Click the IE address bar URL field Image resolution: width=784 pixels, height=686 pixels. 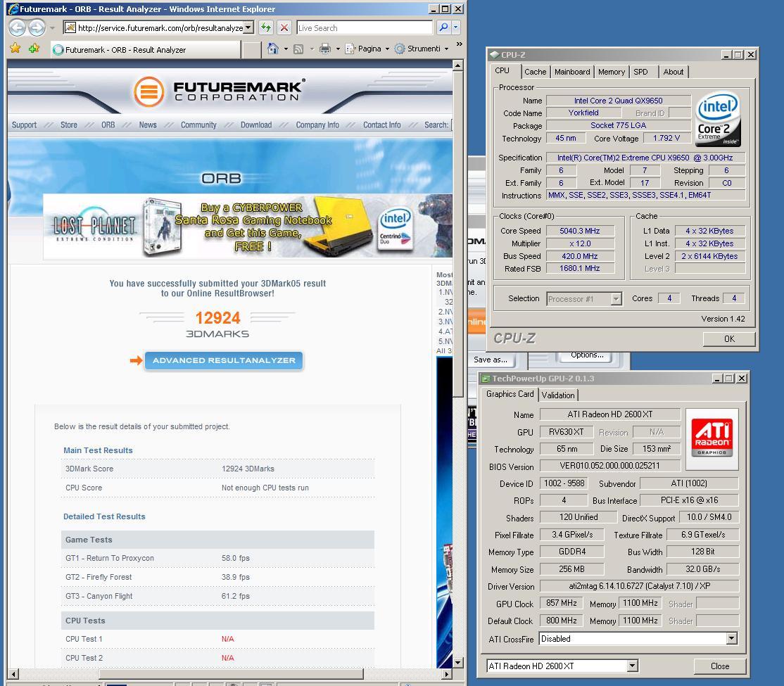click(x=160, y=28)
